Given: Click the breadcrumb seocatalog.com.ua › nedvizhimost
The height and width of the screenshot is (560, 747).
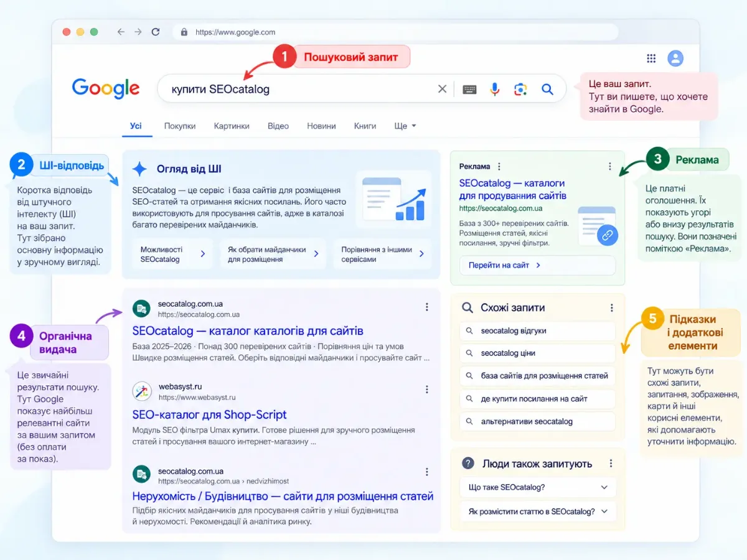Looking at the screenshot, I should pos(223,481).
